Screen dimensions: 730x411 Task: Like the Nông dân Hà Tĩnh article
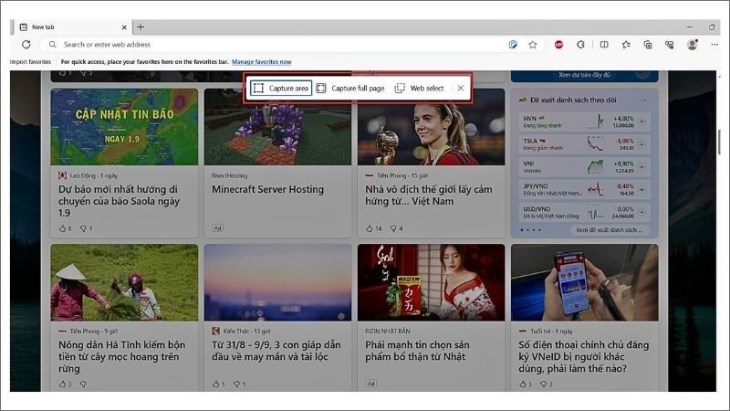click(62, 383)
